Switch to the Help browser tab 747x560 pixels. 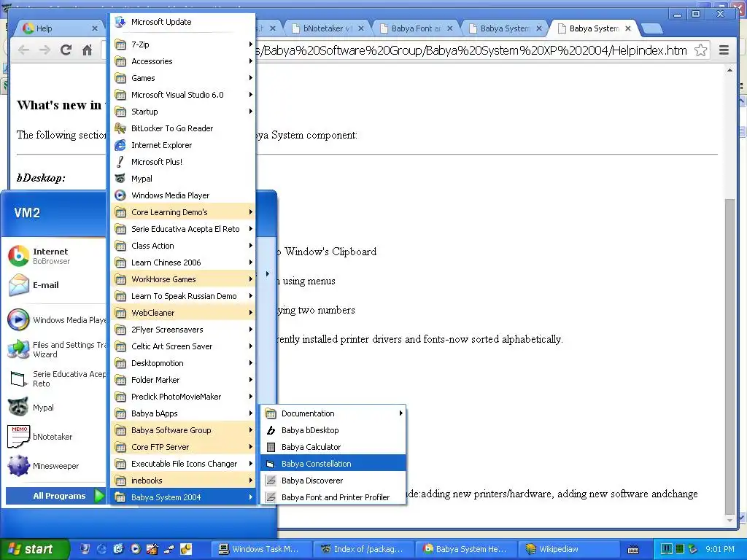pos(57,28)
